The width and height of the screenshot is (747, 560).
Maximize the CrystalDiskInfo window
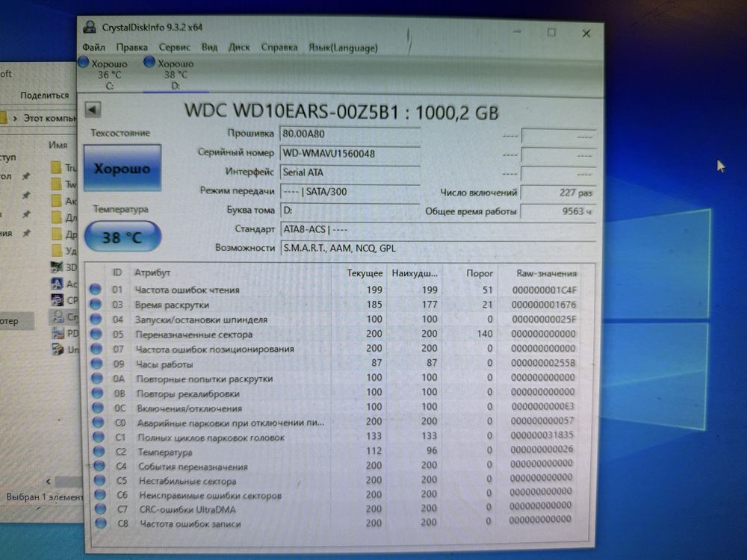(x=551, y=32)
